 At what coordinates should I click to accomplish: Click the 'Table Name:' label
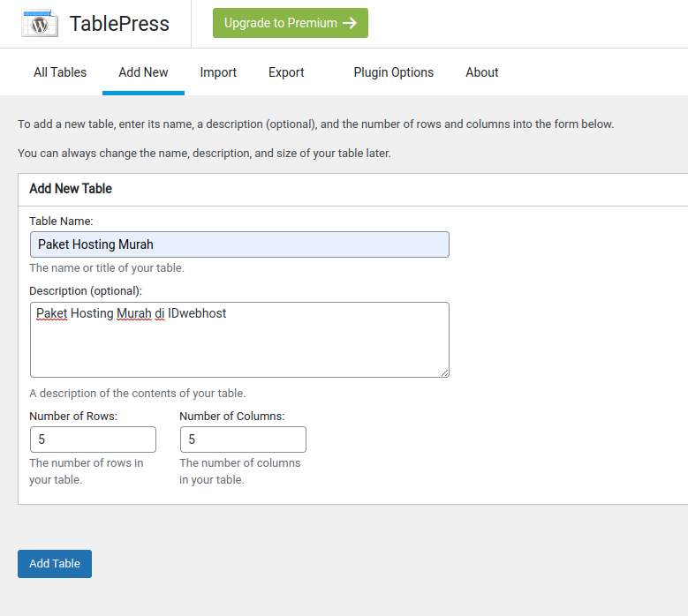(x=62, y=221)
